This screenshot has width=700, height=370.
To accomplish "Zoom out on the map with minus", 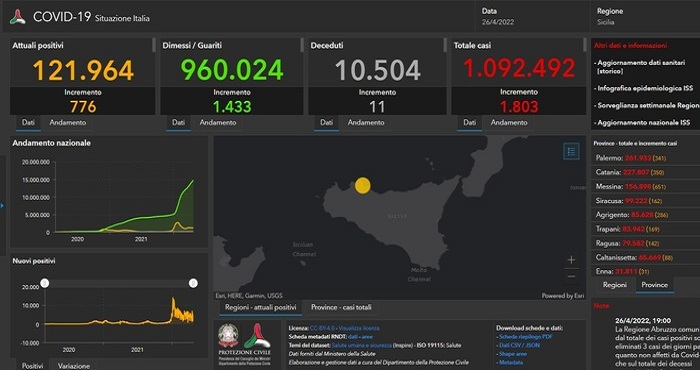I will tap(571, 276).
